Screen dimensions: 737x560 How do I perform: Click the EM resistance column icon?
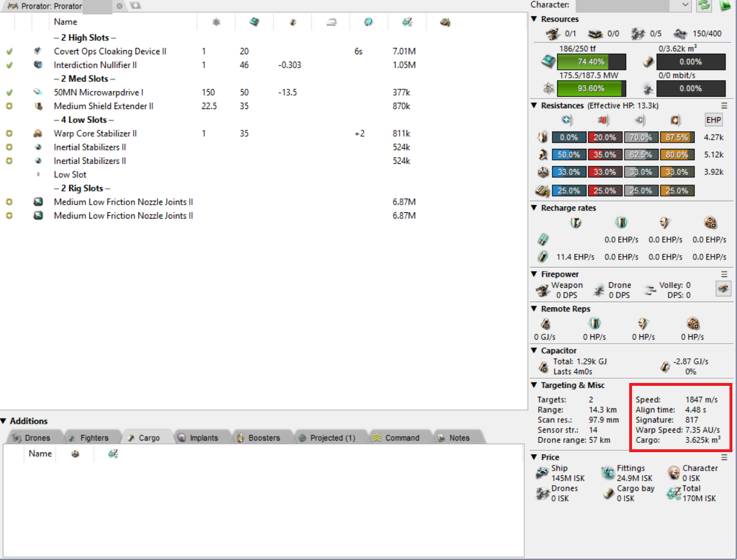(567, 120)
